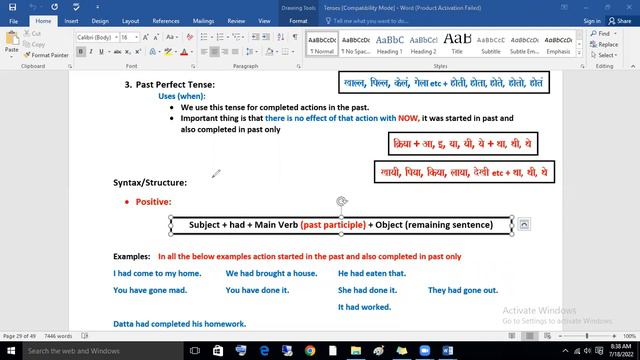
Task: Click the Search the web and Windows box
Action: click(x=103, y=351)
